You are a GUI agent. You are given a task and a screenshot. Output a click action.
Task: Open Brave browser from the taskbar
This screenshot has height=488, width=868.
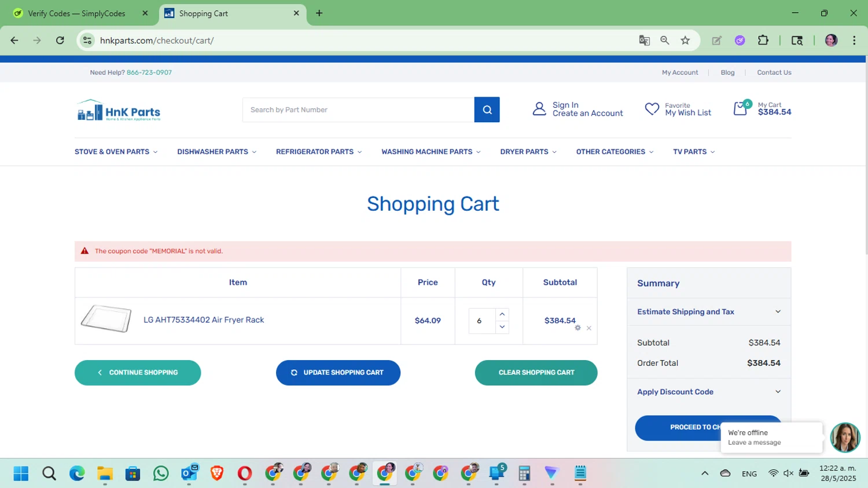pyautogui.click(x=217, y=474)
